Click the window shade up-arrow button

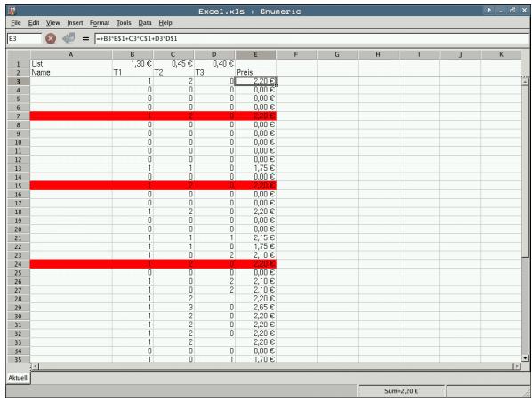click(x=489, y=11)
